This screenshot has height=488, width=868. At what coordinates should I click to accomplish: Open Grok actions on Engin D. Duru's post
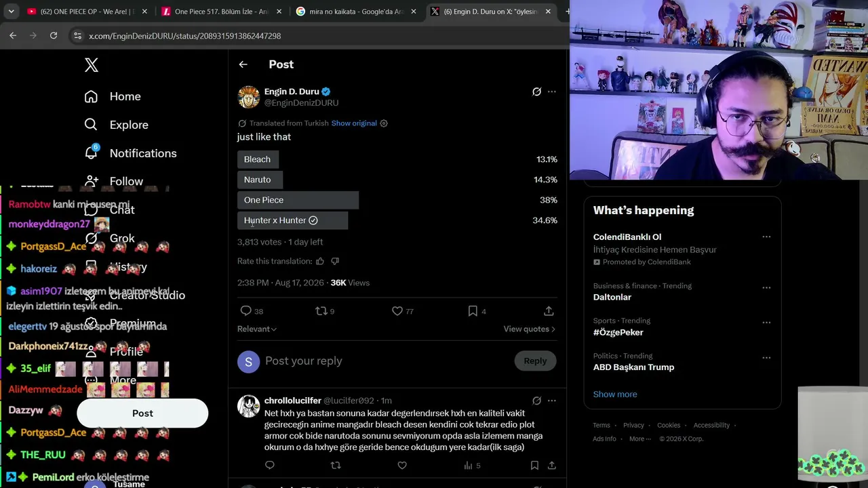pos(536,91)
